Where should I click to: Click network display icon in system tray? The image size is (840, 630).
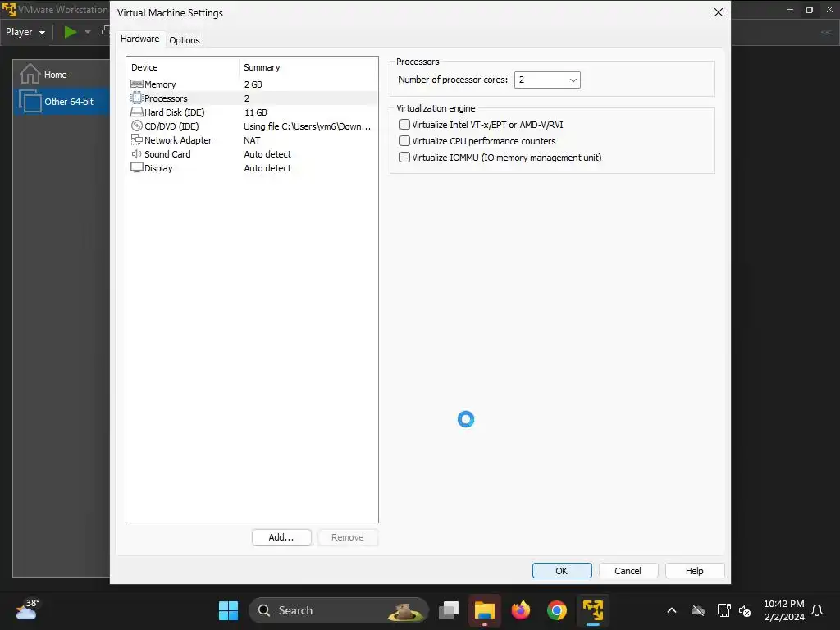(724, 610)
